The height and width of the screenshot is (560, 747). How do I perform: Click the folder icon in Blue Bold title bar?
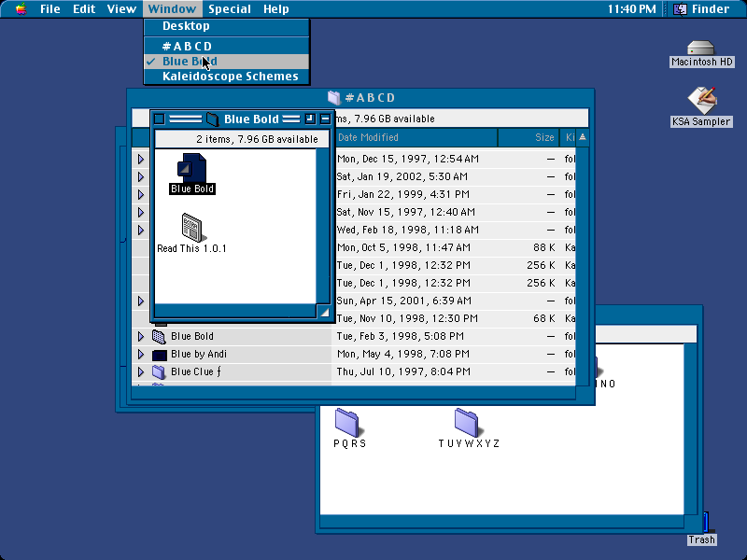213,119
